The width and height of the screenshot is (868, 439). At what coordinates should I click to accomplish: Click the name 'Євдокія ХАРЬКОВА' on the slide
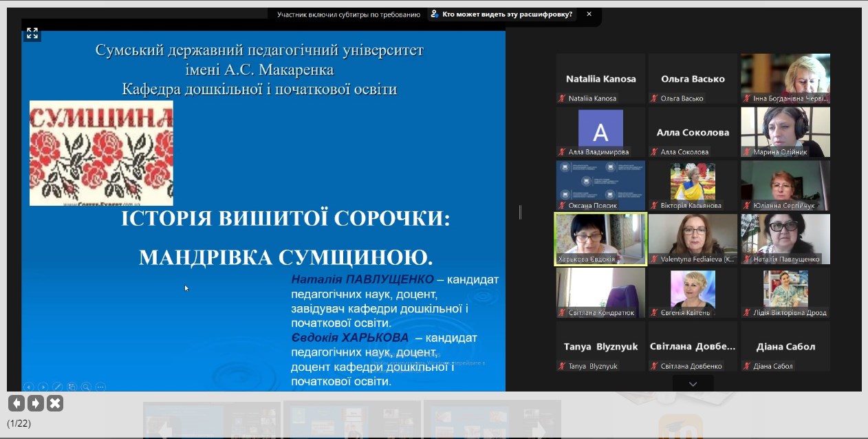coord(349,338)
